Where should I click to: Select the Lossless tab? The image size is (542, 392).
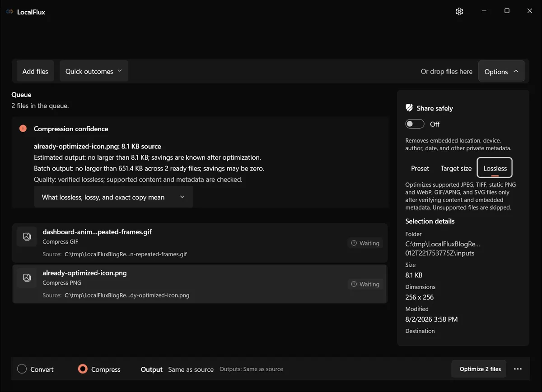495,168
